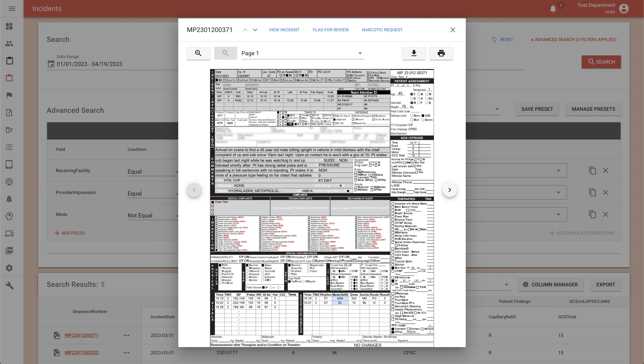Click FLAG FOR REVIEW in dialog header
This screenshot has height=364, width=644.
click(330, 30)
